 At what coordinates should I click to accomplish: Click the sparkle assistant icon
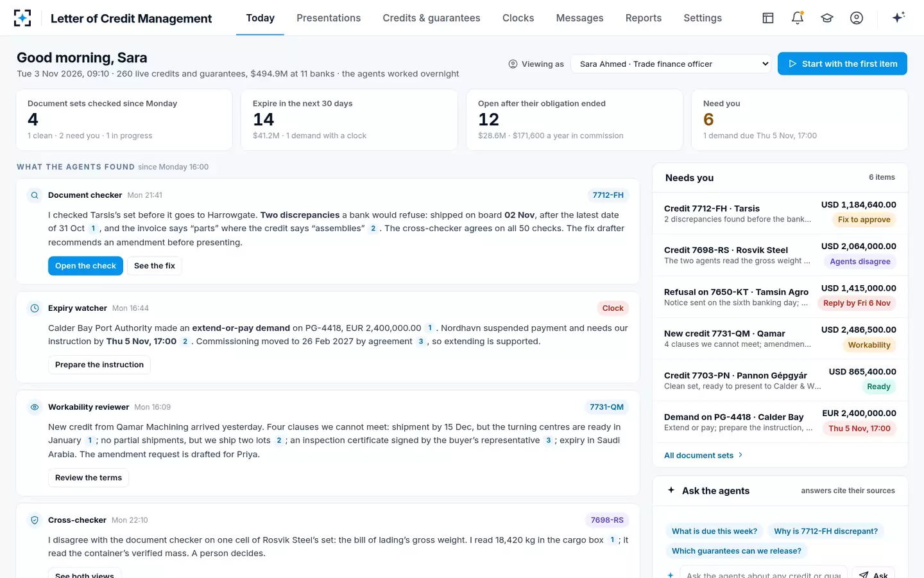(898, 17)
